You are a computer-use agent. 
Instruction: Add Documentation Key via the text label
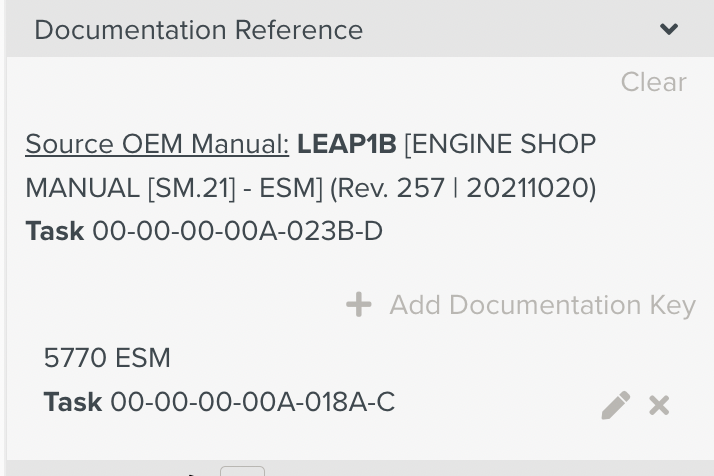[542, 305]
